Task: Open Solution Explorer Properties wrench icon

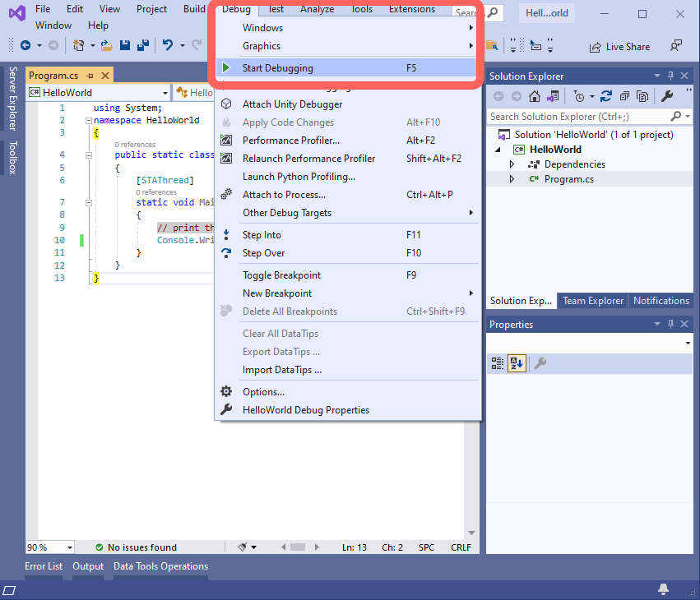Action: point(667,96)
